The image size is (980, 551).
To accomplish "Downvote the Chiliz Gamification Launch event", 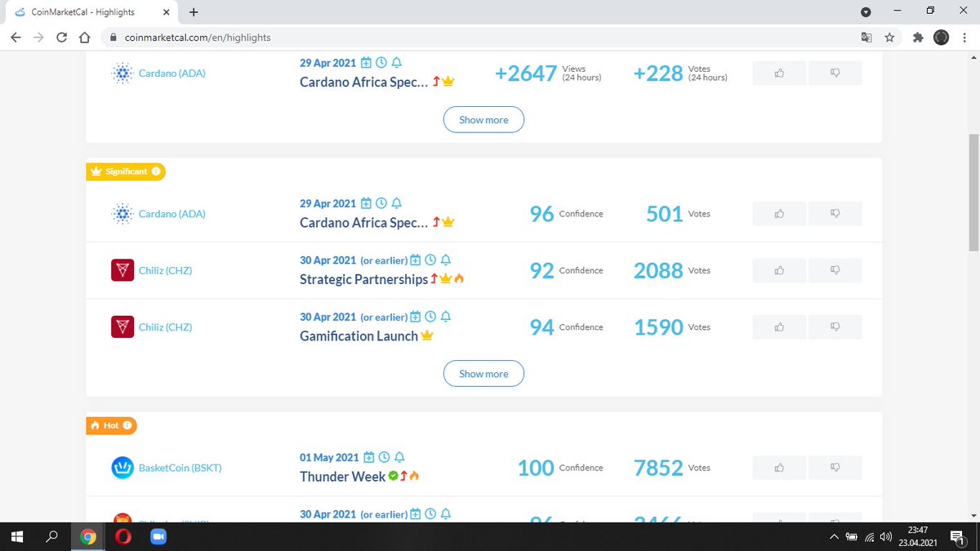I will [835, 327].
